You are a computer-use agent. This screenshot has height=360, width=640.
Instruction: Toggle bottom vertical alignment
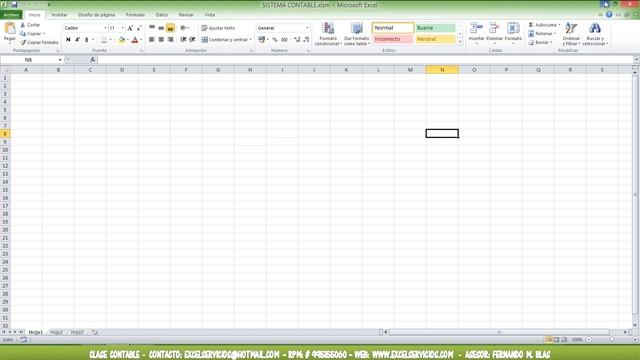pos(171,28)
